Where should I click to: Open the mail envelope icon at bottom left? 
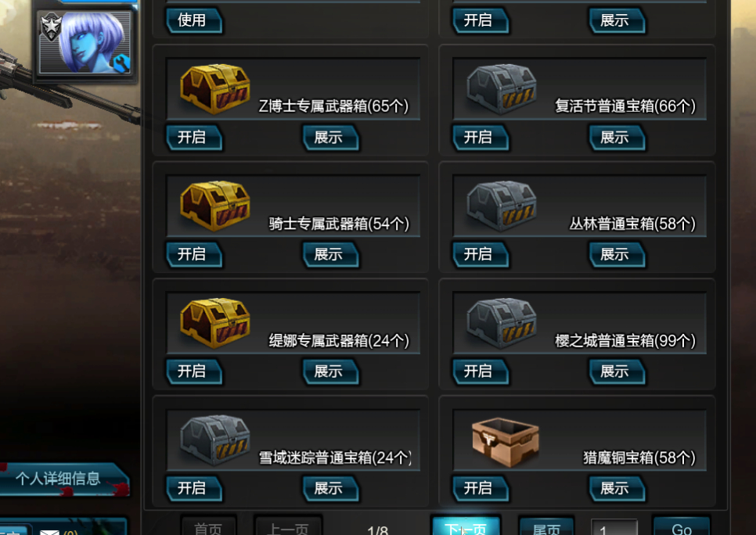tap(49, 531)
